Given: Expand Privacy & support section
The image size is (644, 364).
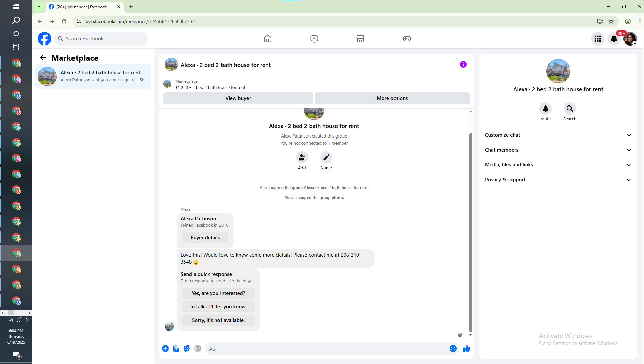Looking at the screenshot, I should pos(558,180).
